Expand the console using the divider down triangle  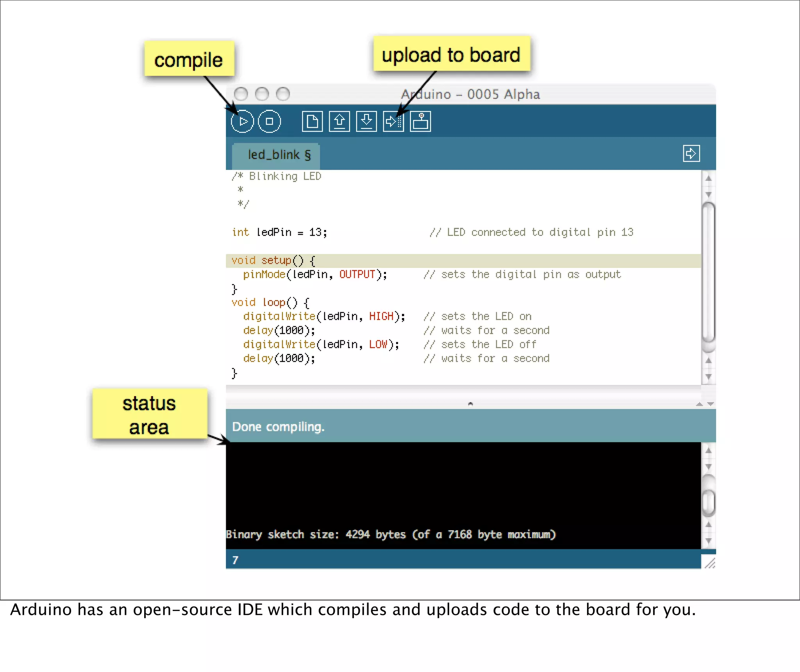pyautogui.click(x=711, y=404)
